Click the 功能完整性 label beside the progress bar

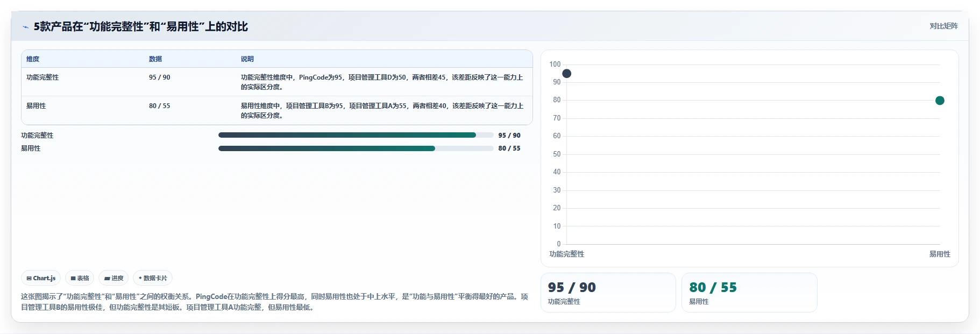point(37,136)
